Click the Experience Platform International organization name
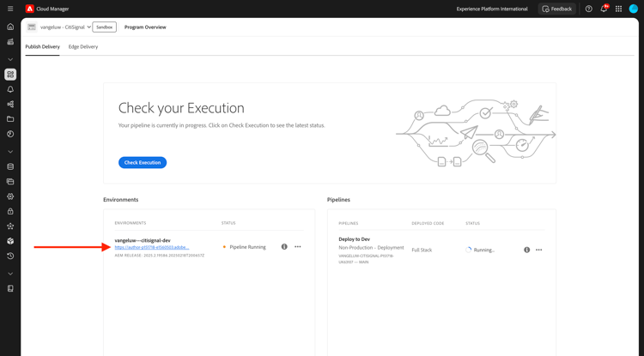644x356 pixels. [x=492, y=9]
